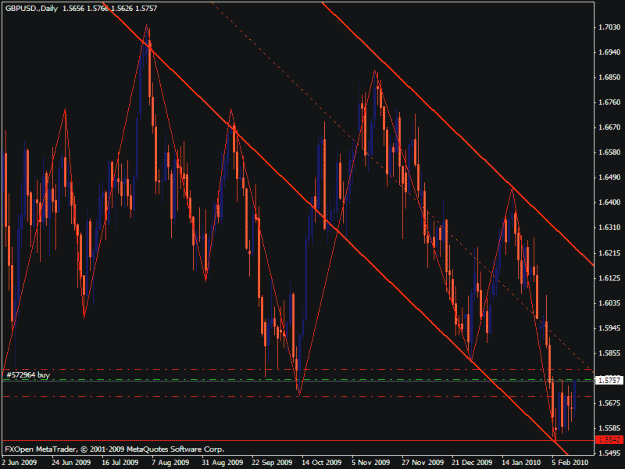Click the 5 Feb 2010 date label
Viewport: 625px width, 469px height.
[x=570, y=462]
